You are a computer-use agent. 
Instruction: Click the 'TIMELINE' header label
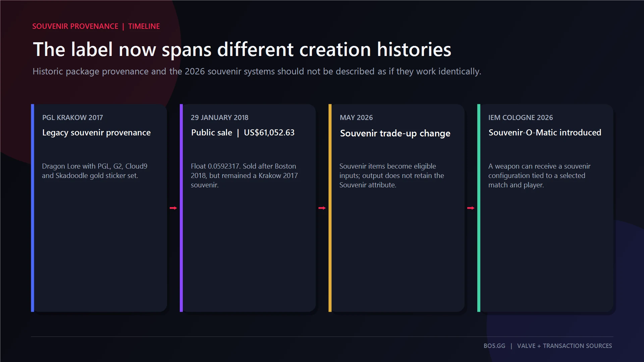144,26
